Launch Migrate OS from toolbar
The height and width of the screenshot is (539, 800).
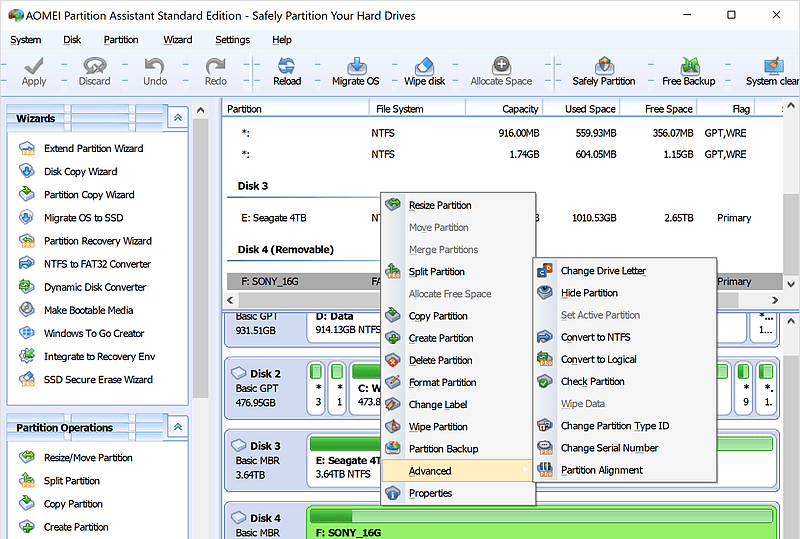pos(356,71)
